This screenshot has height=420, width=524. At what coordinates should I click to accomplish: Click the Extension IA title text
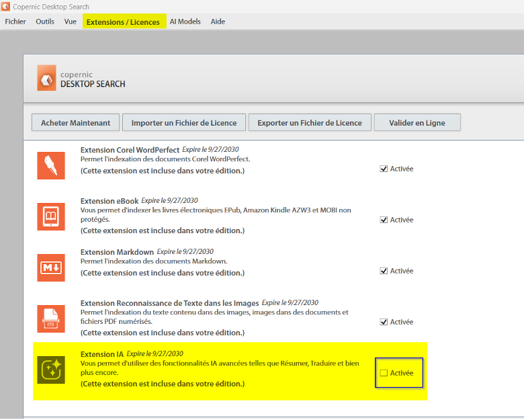[102, 354]
